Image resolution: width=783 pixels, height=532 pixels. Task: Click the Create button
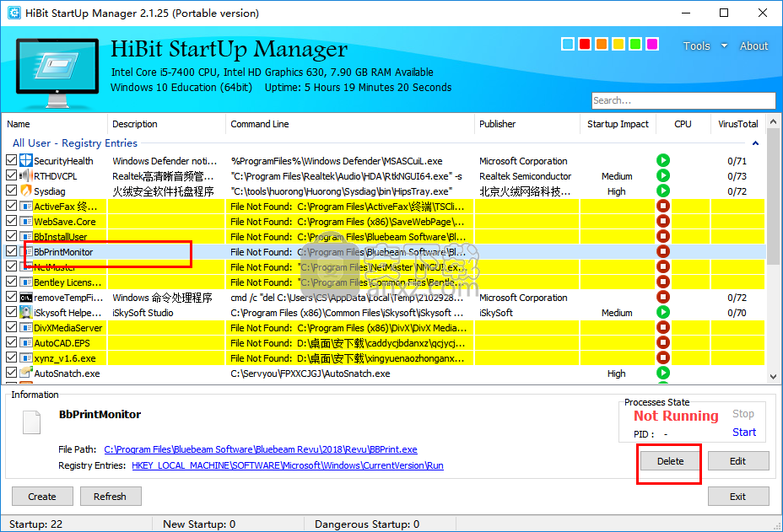tap(42, 497)
